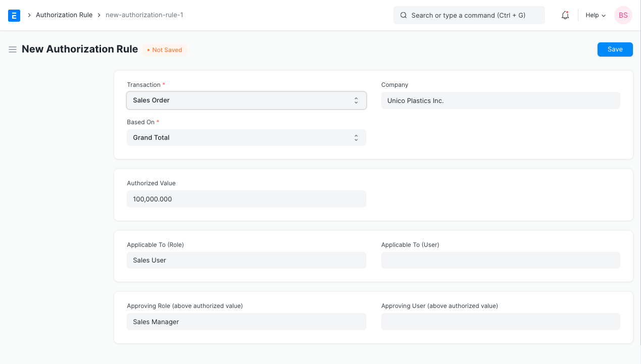This screenshot has width=641, height=364.
Task: Toggle the sidebar hamburger menu icon
Action: tap(13, 49)
